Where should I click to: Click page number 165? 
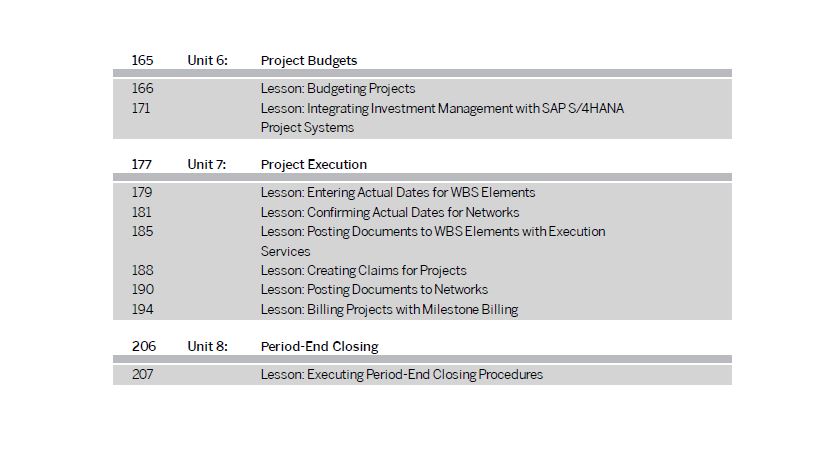[142, 60]
